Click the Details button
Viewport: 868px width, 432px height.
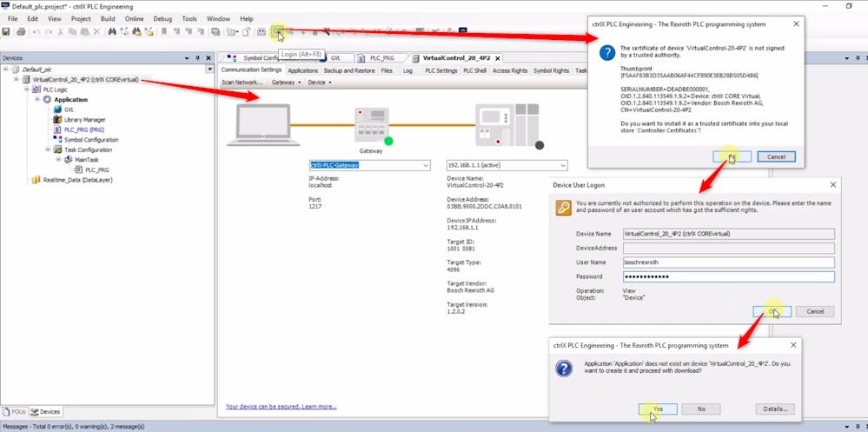(775, 409)
